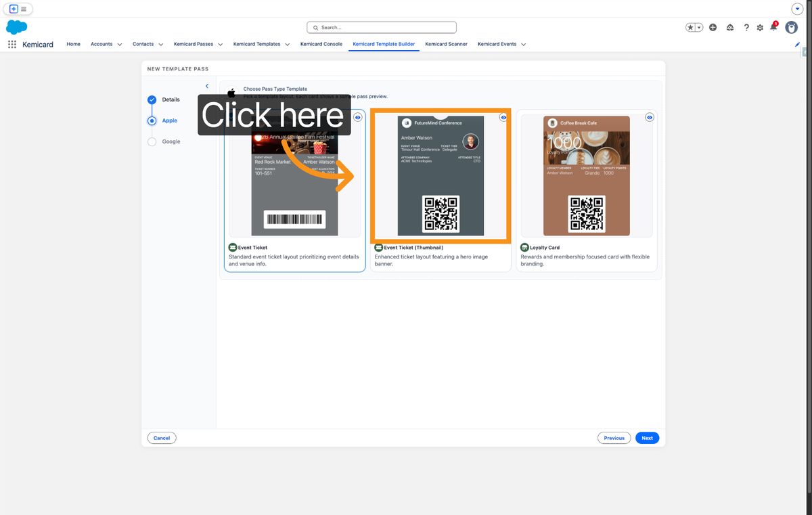The image size is (812, 515).
Task: Click in the global Search field
Action: [x=382, y=27]
